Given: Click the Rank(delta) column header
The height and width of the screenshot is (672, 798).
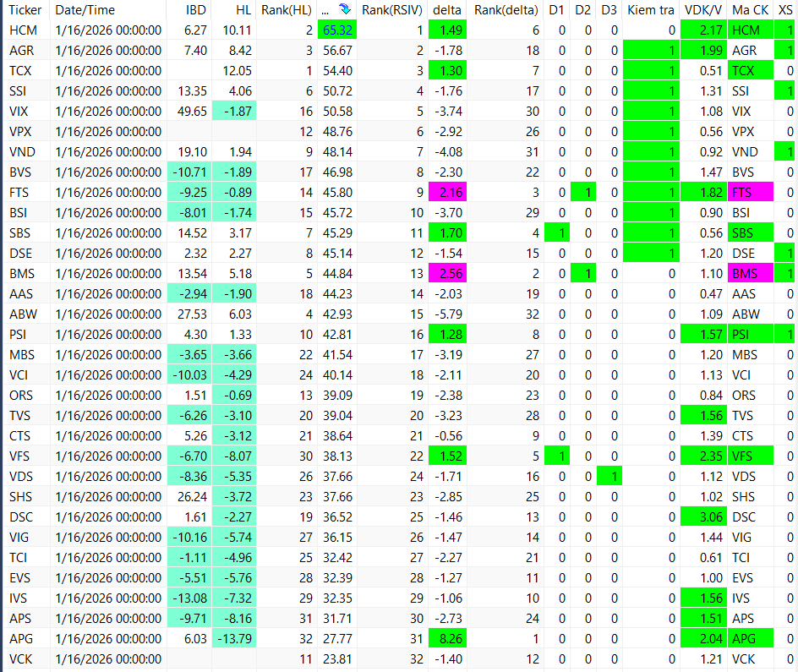Looking at the screenshot, I should pyautogui.click(x=506, y=9).
